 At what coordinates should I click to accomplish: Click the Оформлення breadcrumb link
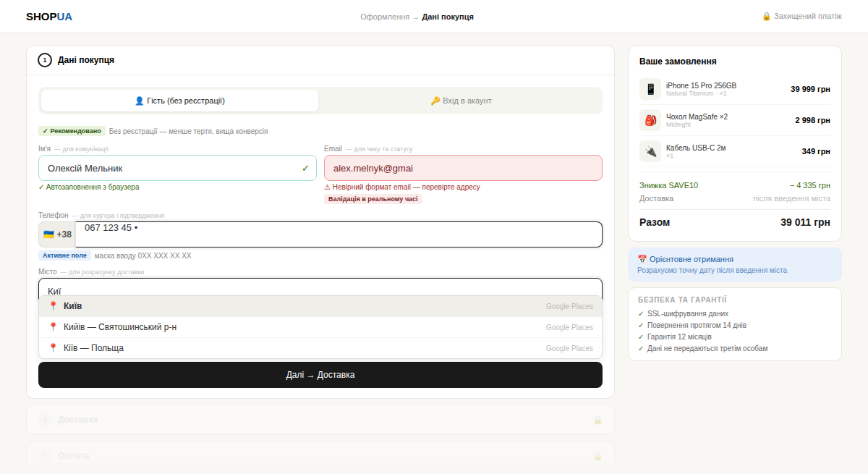(385, 17)
